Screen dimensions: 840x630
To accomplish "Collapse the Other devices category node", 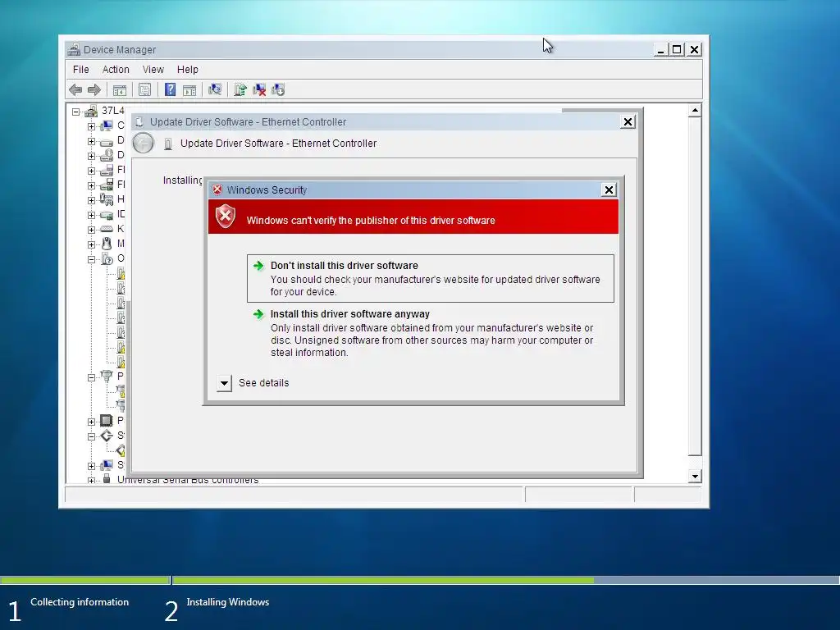I will coord(91,259).
